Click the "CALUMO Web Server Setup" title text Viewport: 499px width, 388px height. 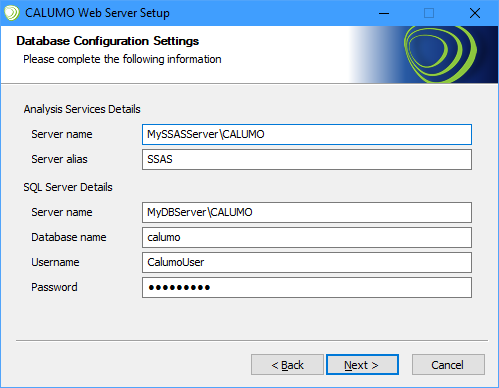point(97,13)
